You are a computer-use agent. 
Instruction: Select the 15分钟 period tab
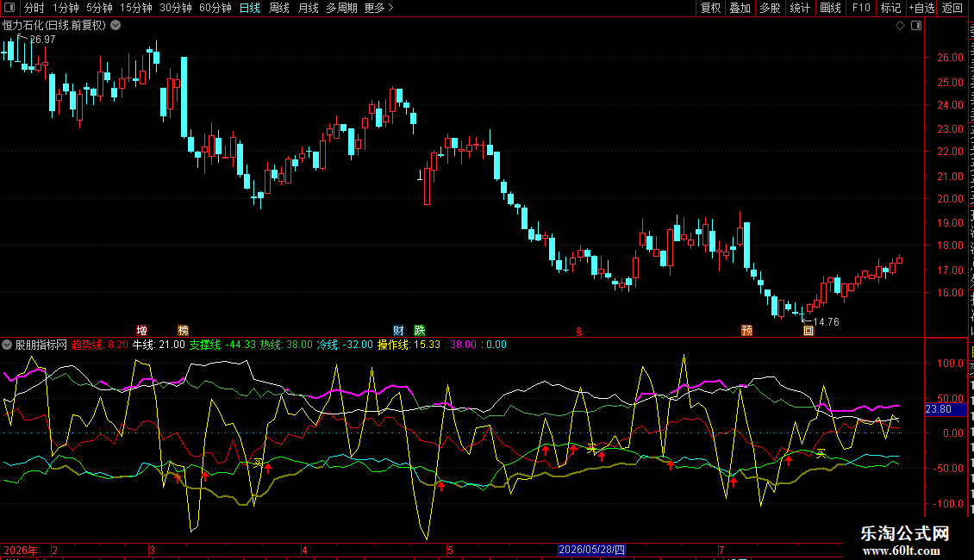pos(135,8)
